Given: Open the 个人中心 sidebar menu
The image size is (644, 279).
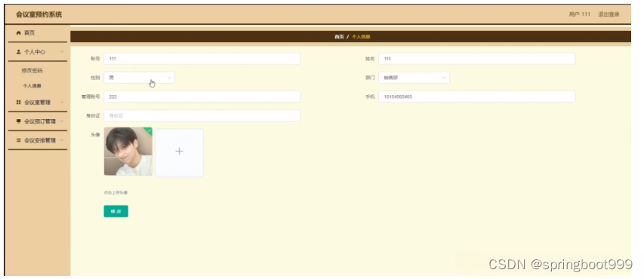Looking at the screenshot, I should [x=38, y=52].
